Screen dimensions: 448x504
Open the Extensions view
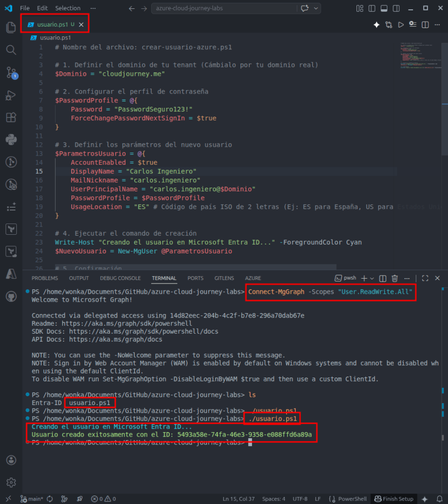11,118
